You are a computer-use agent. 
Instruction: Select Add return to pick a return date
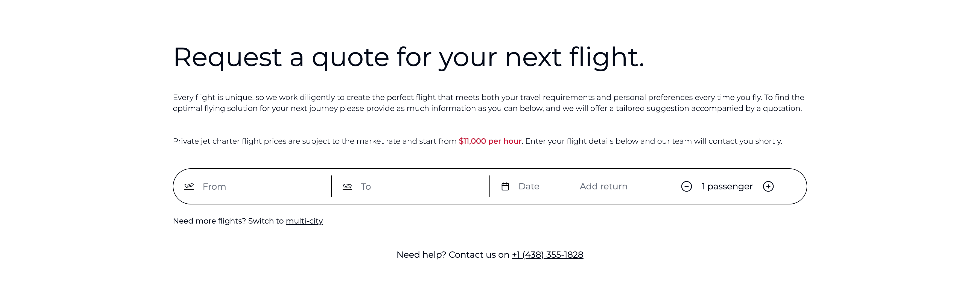coord(603,186)
